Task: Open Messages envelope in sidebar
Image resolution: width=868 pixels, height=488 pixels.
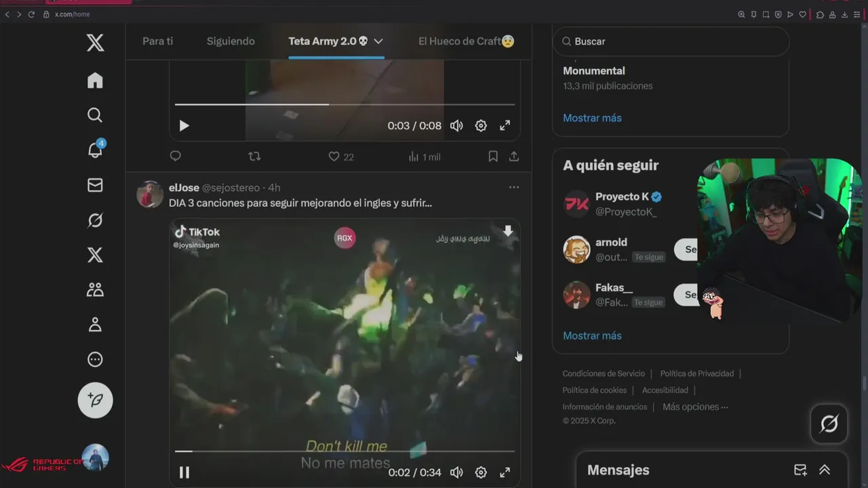Action: pyautogui.click(x=95, y=185)
